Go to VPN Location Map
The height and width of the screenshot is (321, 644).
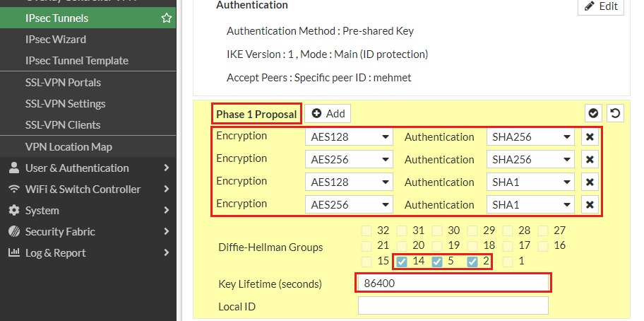pyautogui.click(x=68, y=147)
